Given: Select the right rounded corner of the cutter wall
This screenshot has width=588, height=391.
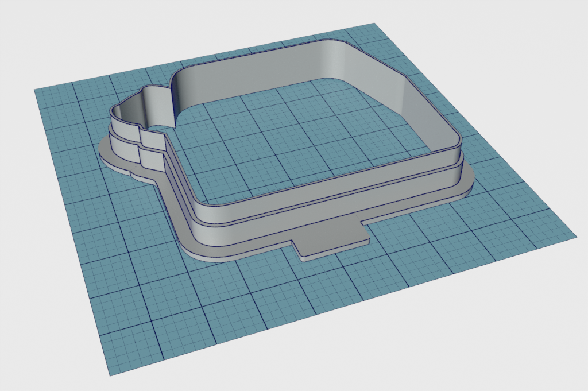Looking at the screenshot, I should pyautogui.click(x=457, y=150).
